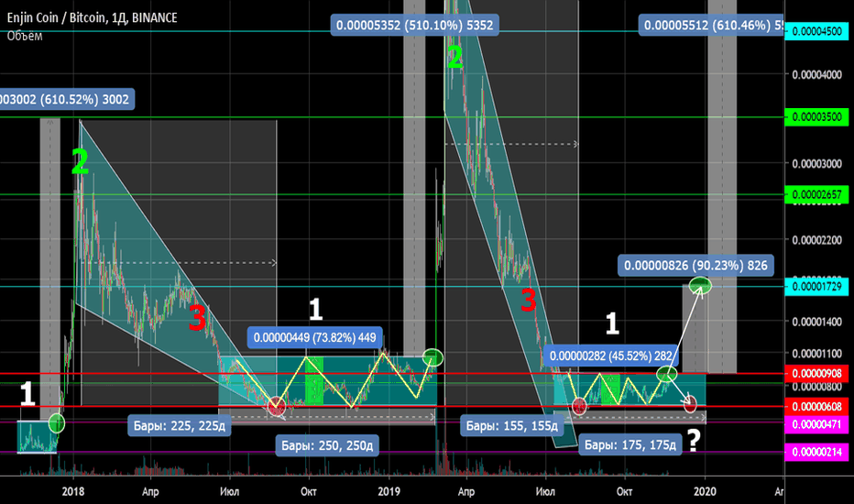Select the 0.00000449 (73.82%) 449 label

tap(315, 338)
